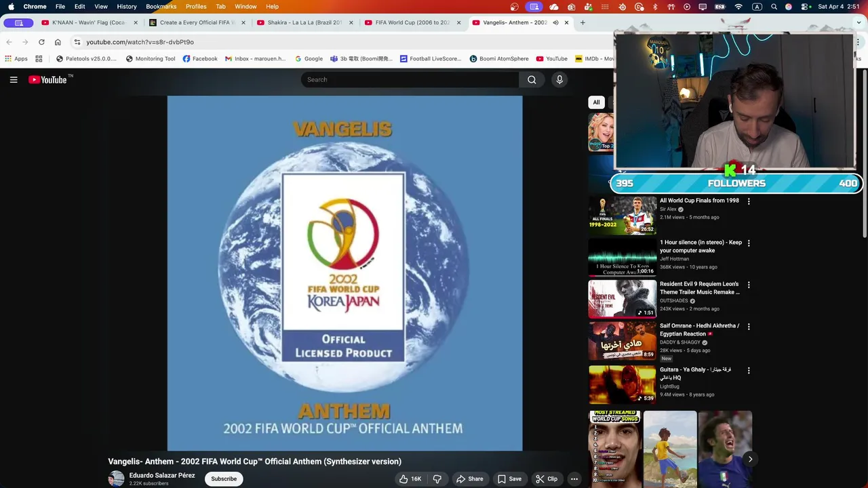Go forward with the Chrome forward arrow
The image size is (868, 488).
tap(25, 42)
